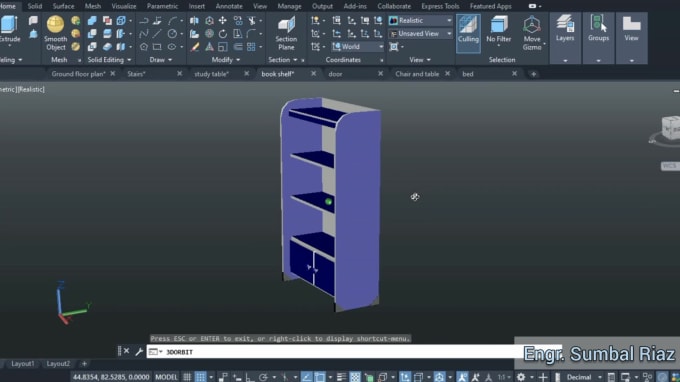Add a new layout with plus button
Image resolution: width=680 pixels, height=382 pixels.
point(84,363)
